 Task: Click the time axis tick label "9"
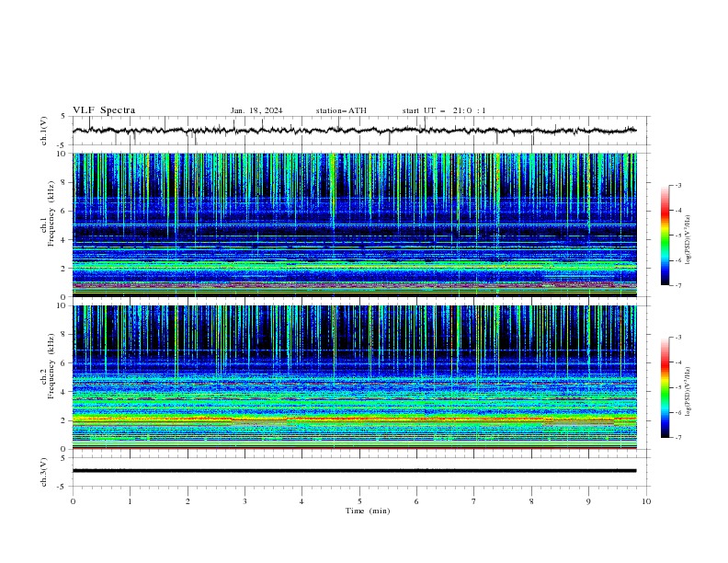588,501
